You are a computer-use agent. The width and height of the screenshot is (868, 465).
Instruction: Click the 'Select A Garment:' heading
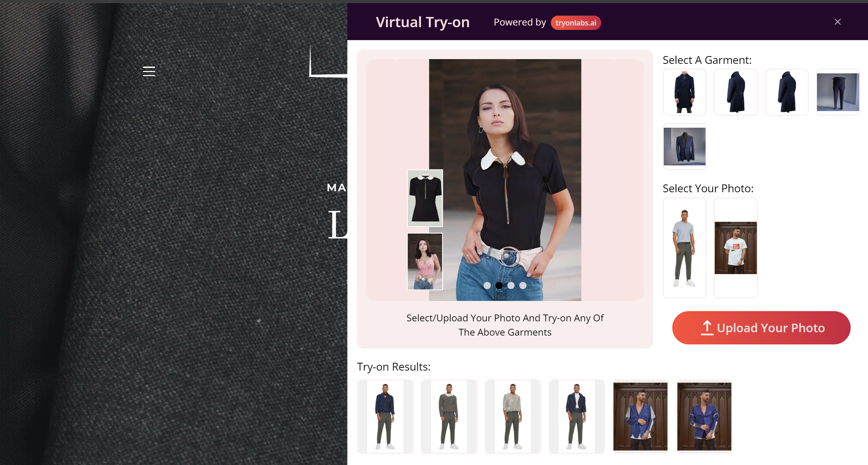tap(707, 60)
